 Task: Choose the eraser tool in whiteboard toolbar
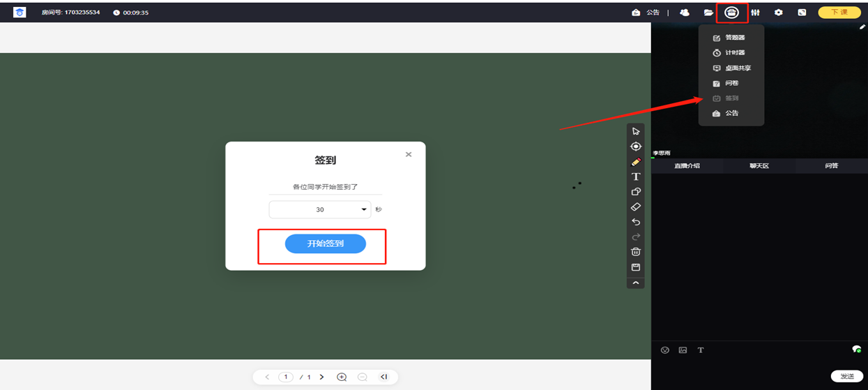[x=636, y=207]
